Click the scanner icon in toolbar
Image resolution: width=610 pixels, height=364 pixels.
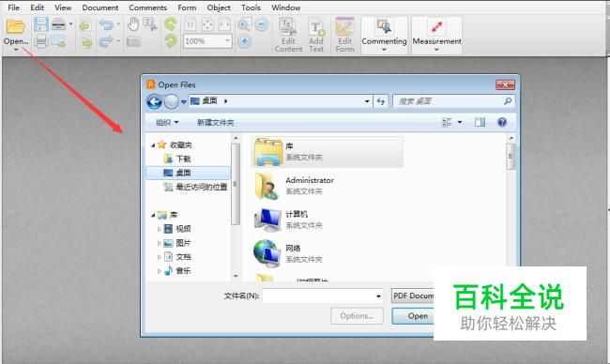(59, 24)
